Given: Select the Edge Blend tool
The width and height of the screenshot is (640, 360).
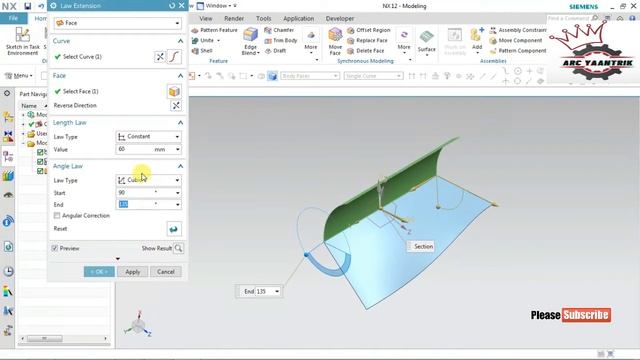Looking at the screenshot, I should click(251, 41).
